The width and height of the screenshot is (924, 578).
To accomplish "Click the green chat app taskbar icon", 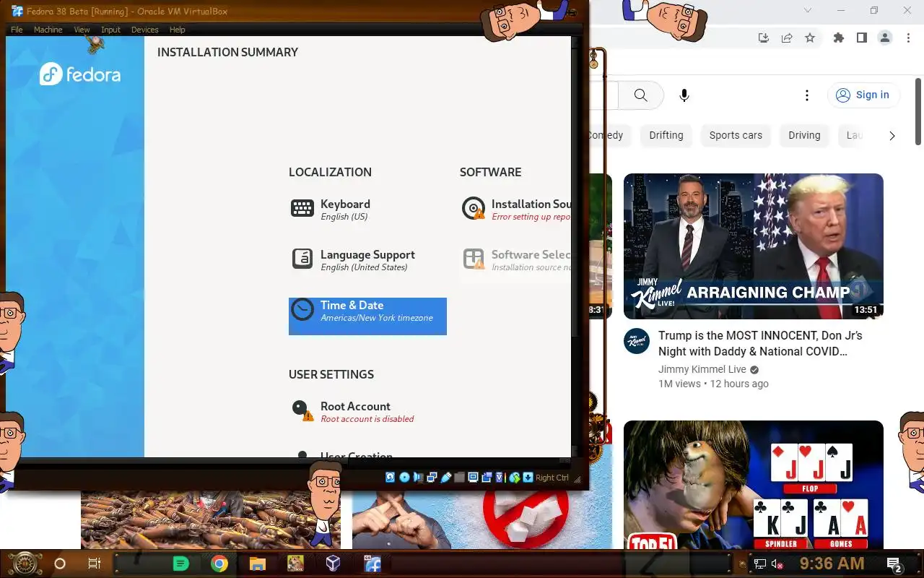I will click(181, 564).
